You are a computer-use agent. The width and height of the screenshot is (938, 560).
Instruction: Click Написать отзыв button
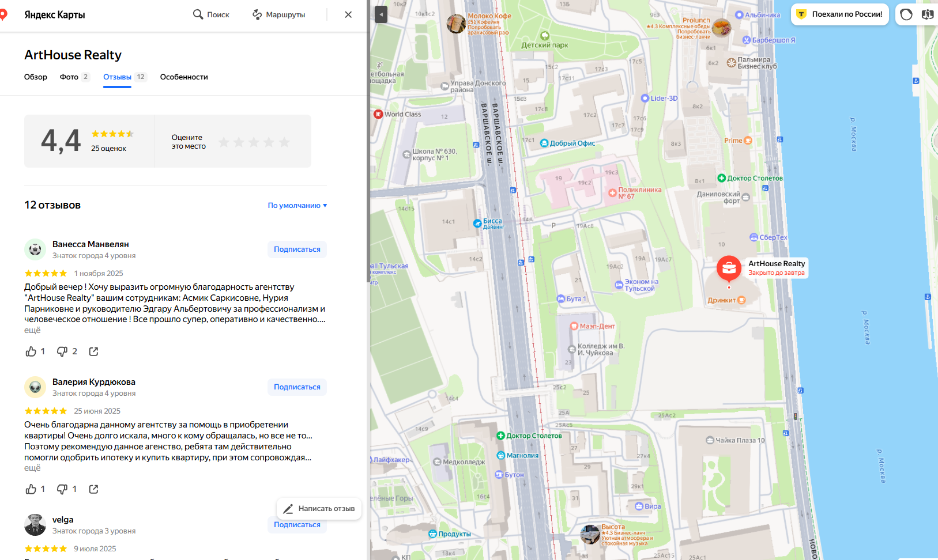tap(319, 509)
